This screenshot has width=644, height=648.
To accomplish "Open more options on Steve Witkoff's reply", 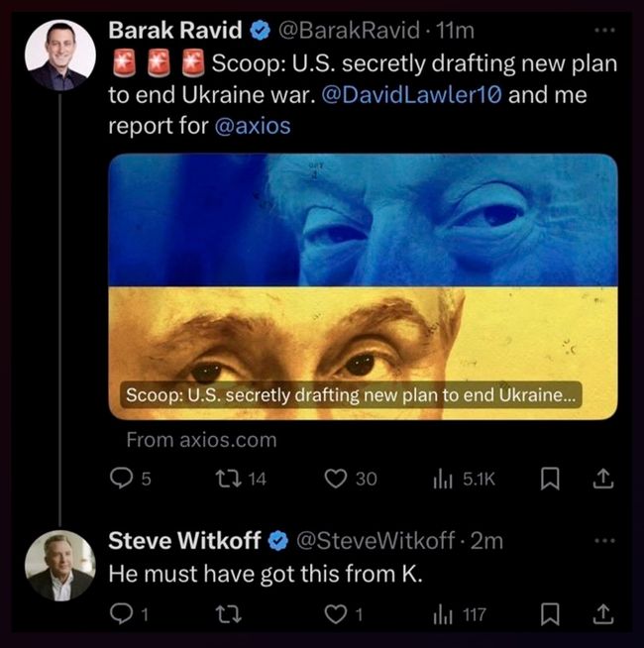I will coord(604,540).
